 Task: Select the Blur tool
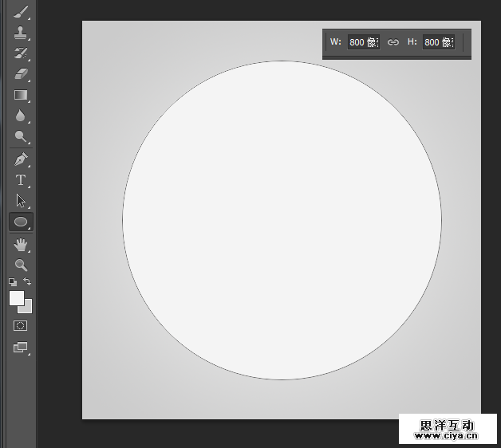[21, 116]
